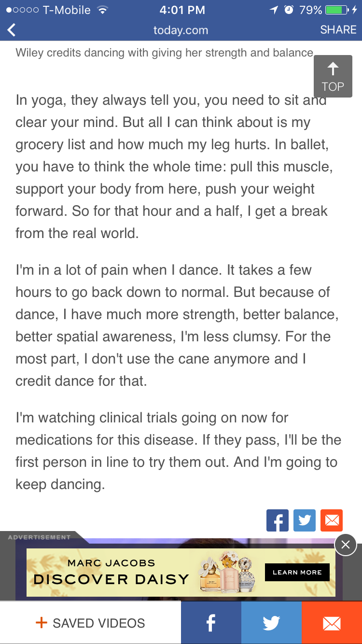This screenshot has height=644, width=362.
Task: Jump to TOP of the article
Action: (333, 76)
